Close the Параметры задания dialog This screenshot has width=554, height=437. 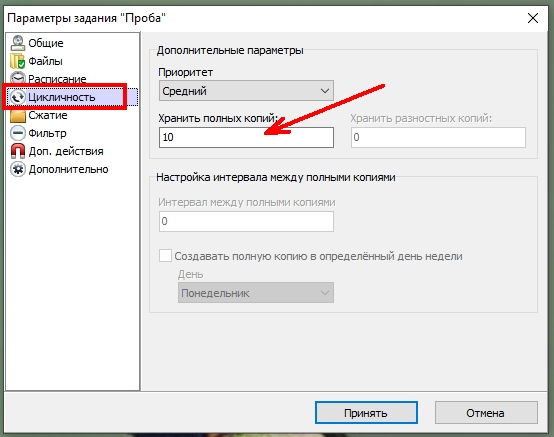tap(532, 18)
